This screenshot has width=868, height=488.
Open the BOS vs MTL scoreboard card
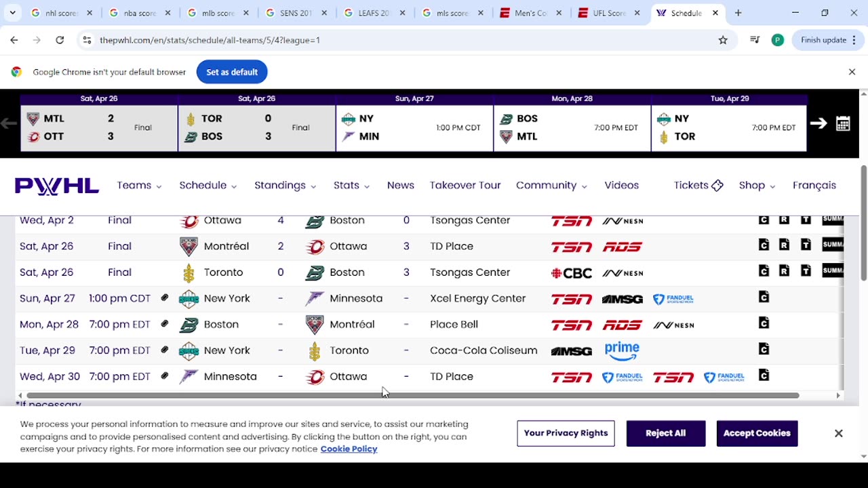pos(572,127)
